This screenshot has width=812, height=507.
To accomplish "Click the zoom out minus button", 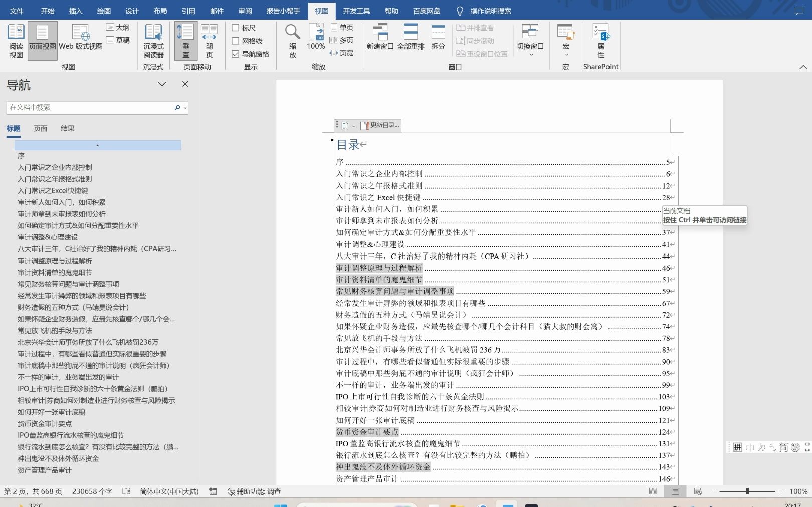I will tap(714, 491).
